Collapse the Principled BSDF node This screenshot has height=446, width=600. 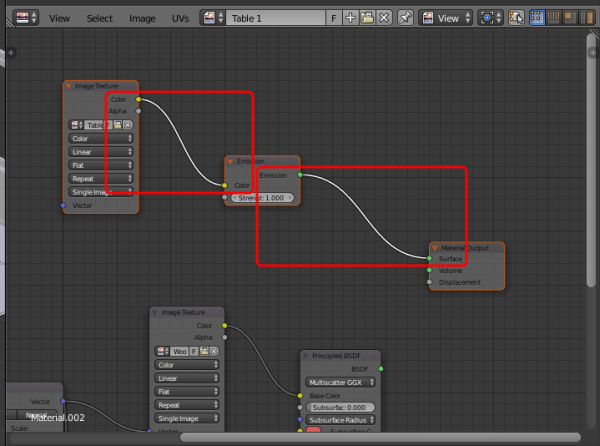point(306,356)
